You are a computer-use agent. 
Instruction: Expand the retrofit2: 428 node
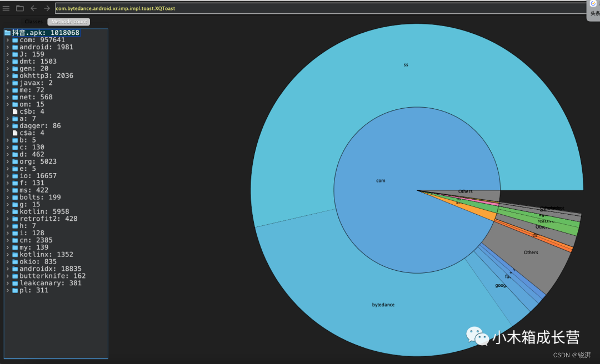pyautogui.click(x=7, y=219)
